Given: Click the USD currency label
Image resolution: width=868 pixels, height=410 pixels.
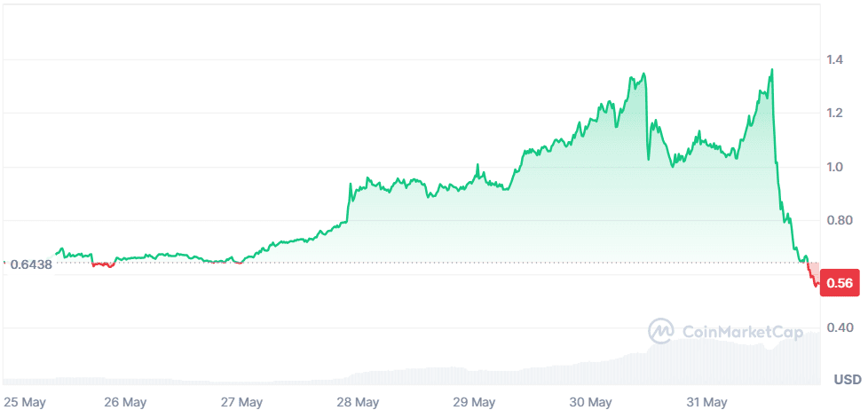Looking at the screenshot, I should (x=847, y=380).
